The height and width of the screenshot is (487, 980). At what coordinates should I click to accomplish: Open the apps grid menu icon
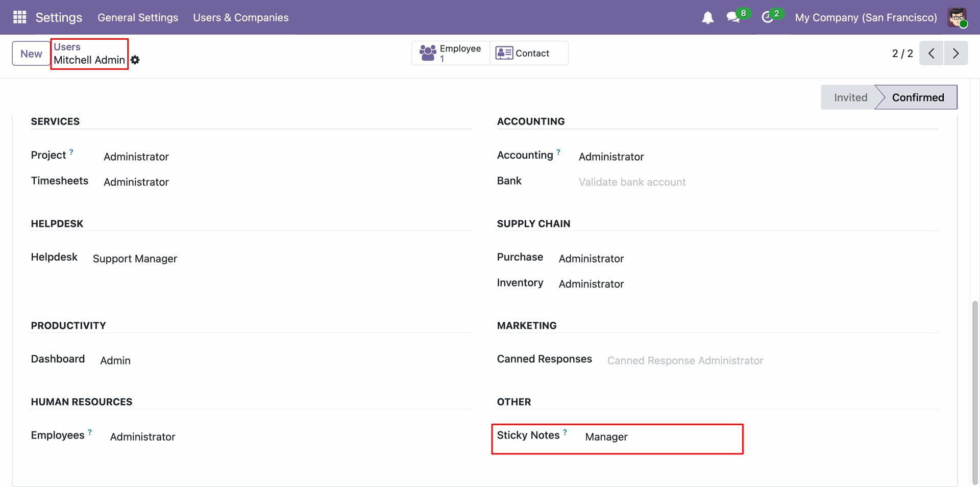tap(19, 17)
